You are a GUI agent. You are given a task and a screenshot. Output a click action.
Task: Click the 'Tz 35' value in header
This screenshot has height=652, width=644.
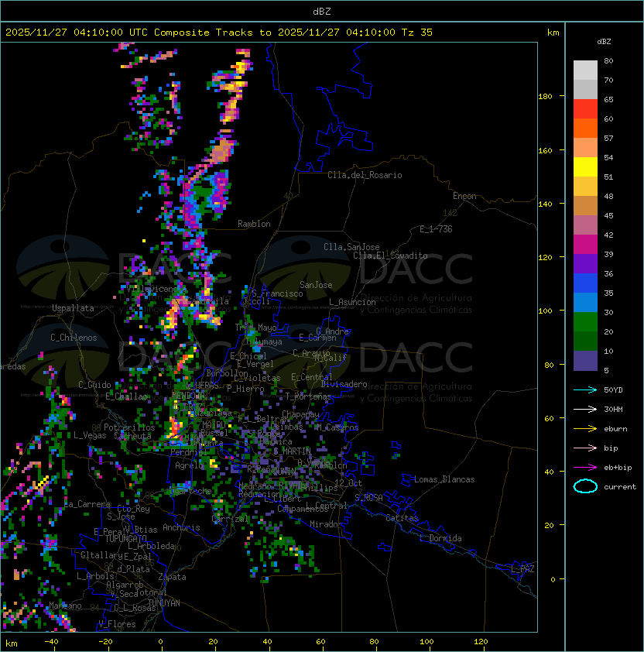tap(417, 33)
